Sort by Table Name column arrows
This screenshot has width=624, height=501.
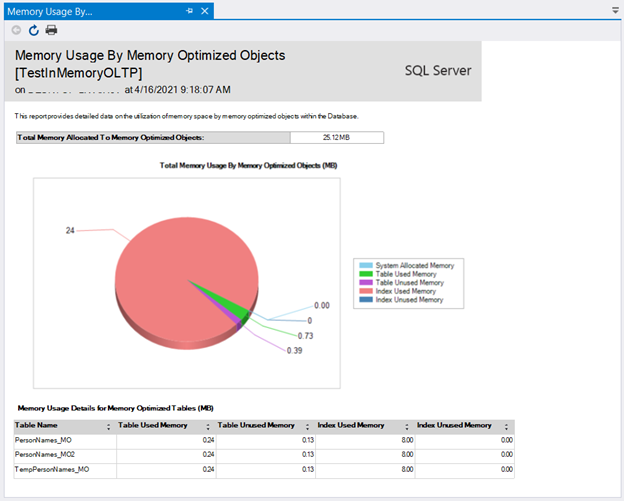pos(109,427)
